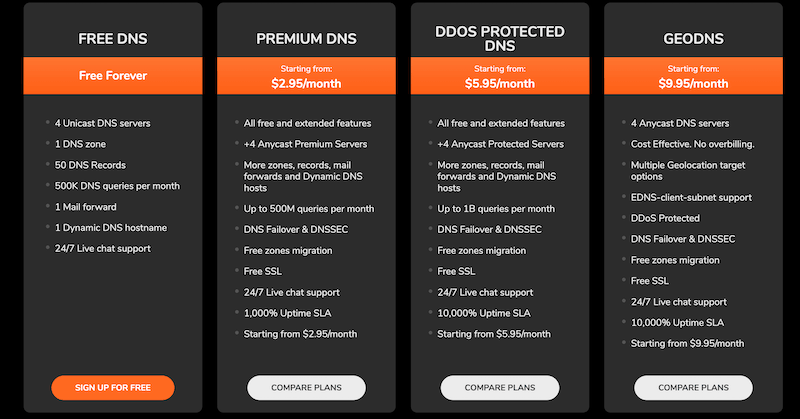Click the 1 Dynamic DNS hostname feature
Screen dimensions: 800x419
point(111,227)
